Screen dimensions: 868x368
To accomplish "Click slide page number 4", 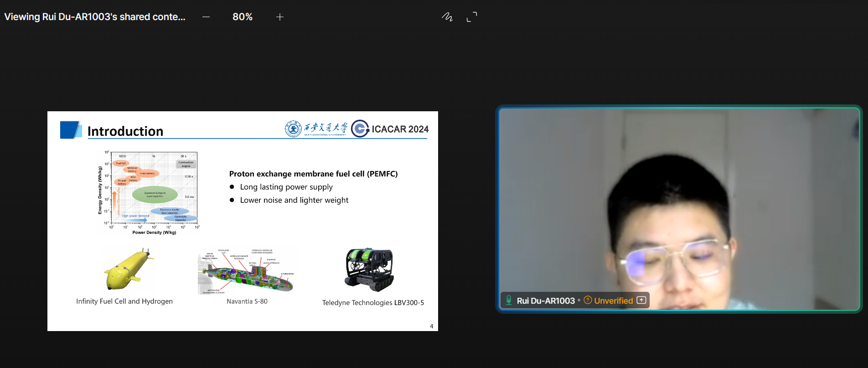I will pos(431,326).
